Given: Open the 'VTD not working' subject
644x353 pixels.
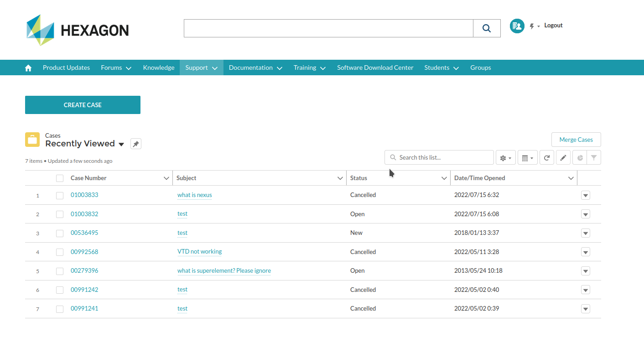Looking at the screenshot, I should pos(200,252).
